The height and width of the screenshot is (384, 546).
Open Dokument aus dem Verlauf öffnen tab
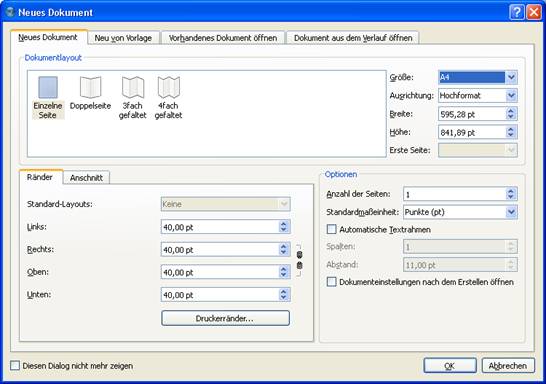(x=353, y=38)
